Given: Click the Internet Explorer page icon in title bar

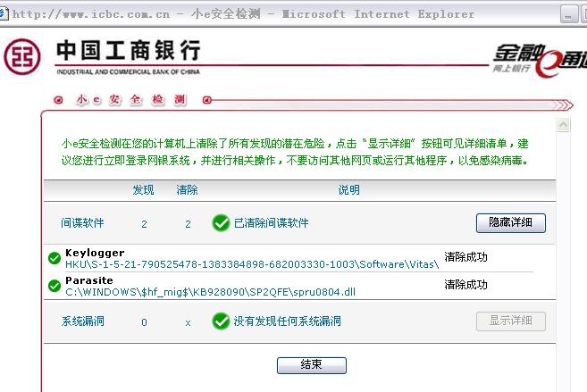Looking at the screenshot, I should (x=3, y=13).
